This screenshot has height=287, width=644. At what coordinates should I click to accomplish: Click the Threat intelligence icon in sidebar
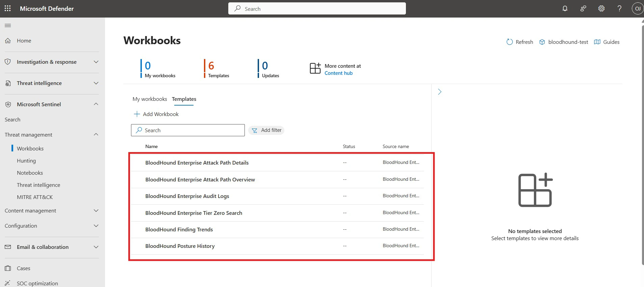8,83
